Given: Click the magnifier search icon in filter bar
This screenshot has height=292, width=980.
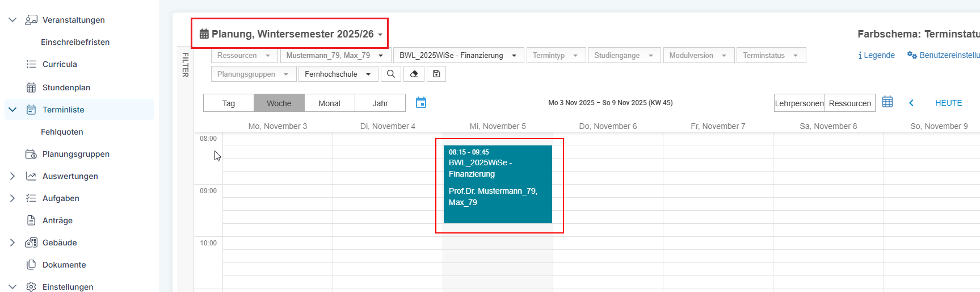Looking at the screenshot, I should pos(391,74).
